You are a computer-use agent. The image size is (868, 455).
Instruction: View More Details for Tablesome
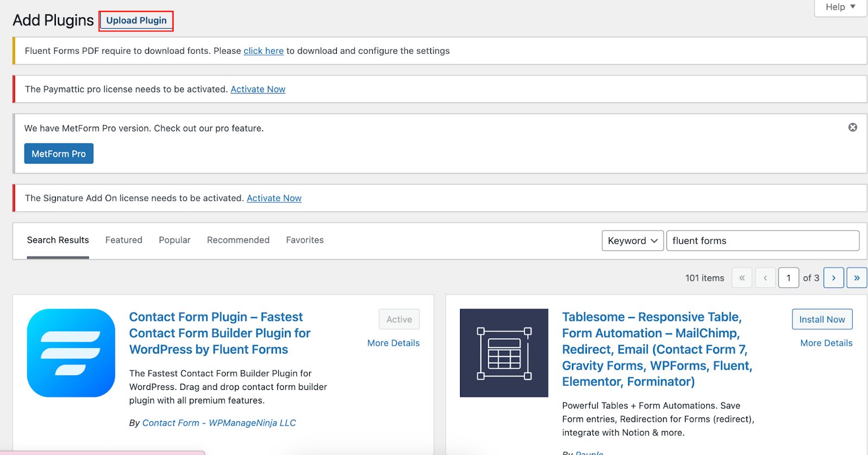click(826, 343)
